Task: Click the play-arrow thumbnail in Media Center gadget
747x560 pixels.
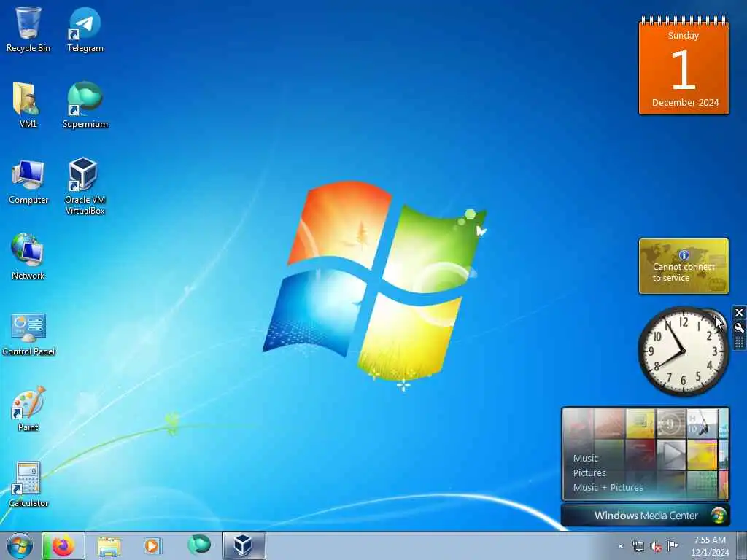Action: pos(671,454)
